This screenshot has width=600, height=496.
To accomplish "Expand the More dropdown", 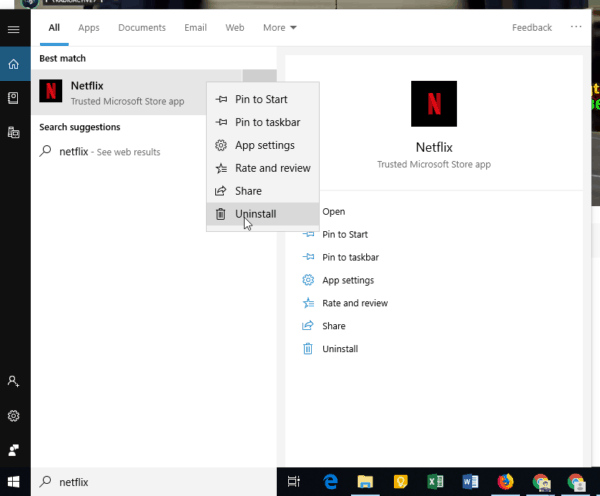I will (280, 28).
